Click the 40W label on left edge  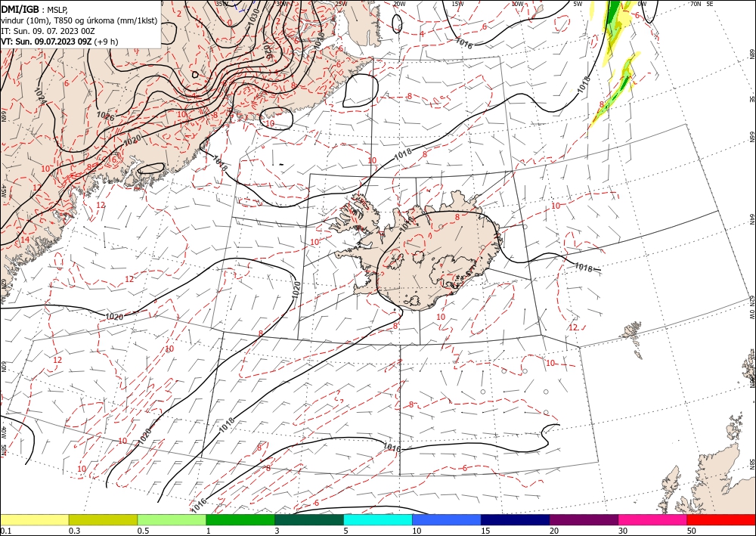(3, 432)
